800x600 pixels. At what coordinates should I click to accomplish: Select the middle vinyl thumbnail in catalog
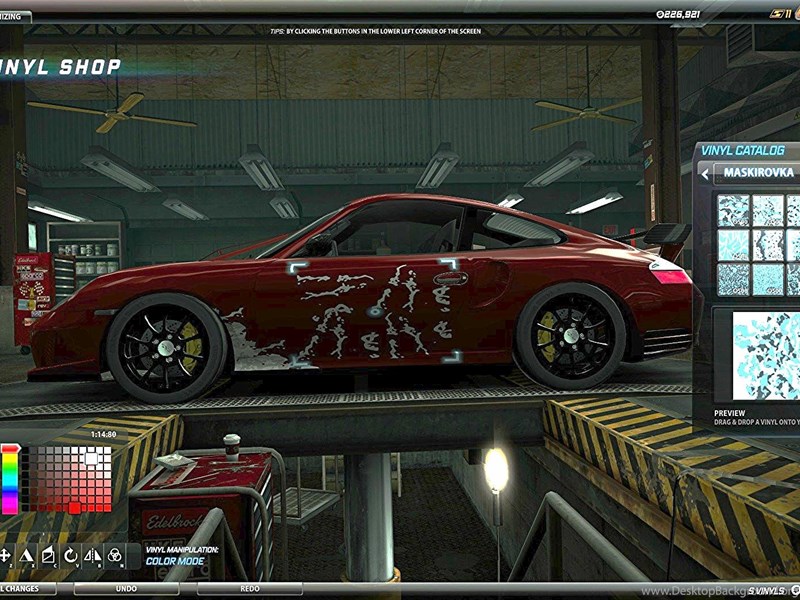pyautogui.click(x=767, y=244)
